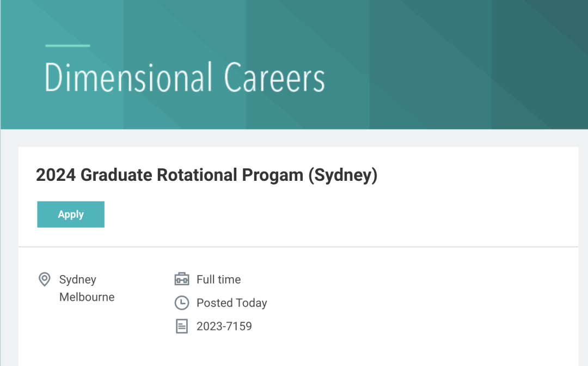
Task: Click the (Sydney) part of the job title
Action: (x=343, y=175)
